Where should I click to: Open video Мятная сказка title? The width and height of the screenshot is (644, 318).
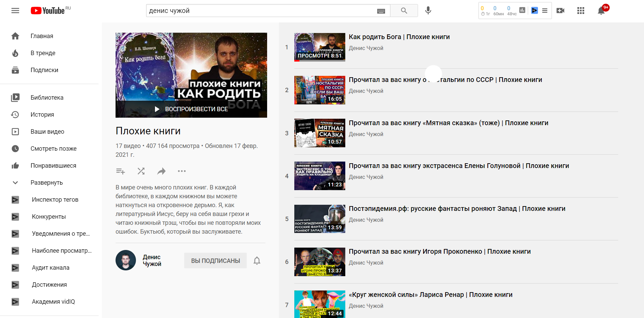(448, 123)
